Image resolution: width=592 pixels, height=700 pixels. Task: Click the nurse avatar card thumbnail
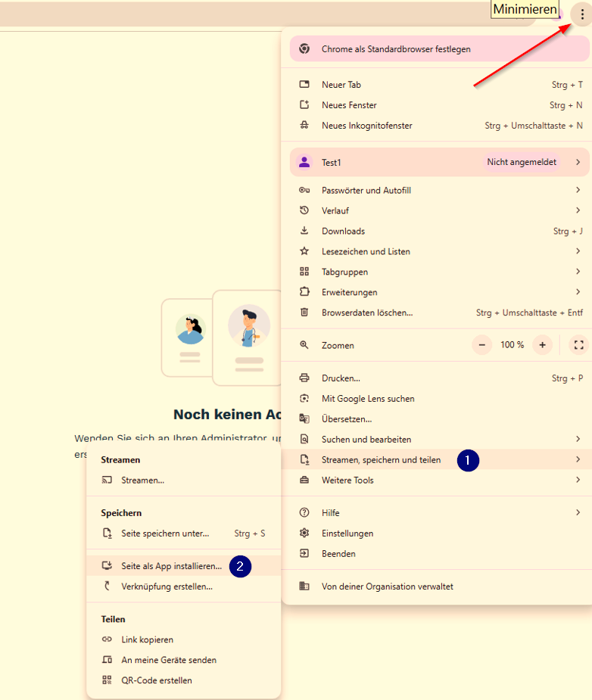(188, 338)
